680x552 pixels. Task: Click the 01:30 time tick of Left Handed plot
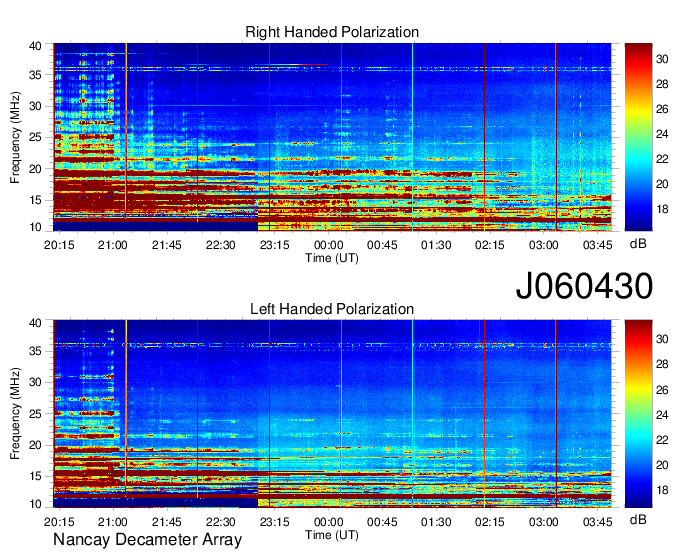pos(436,522)
